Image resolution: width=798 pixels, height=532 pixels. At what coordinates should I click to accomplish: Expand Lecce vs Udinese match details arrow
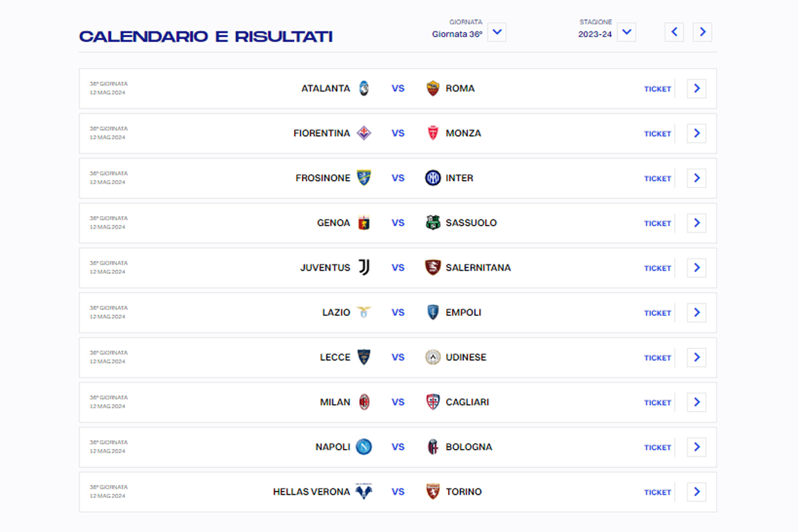[x=696, y=358]
